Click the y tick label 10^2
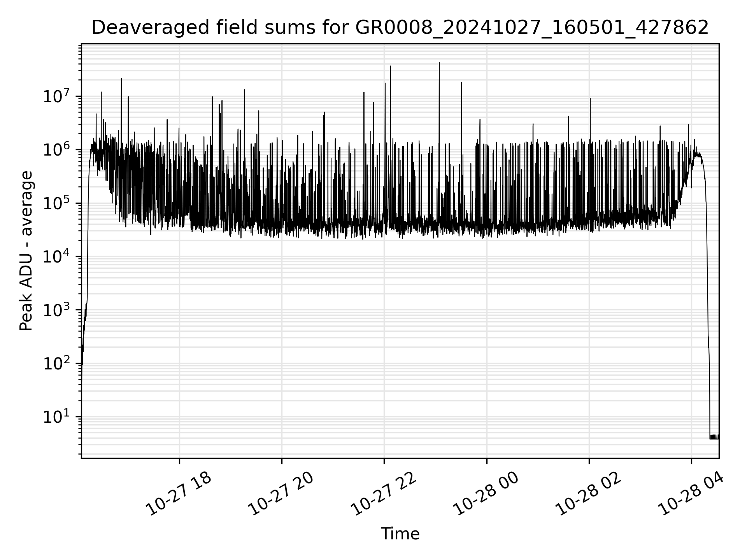The width and height of the screenshot is (747, 560). coord(57,363)
